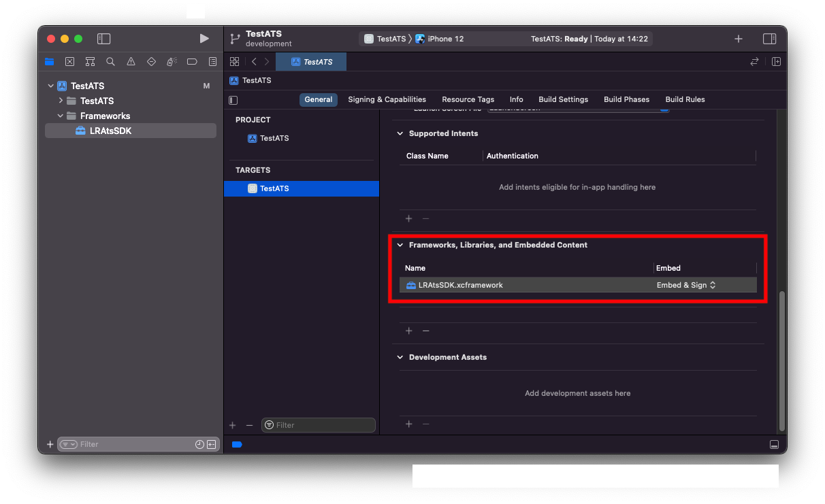
Task: Open the related items grid menu
Action: point(234,62)
